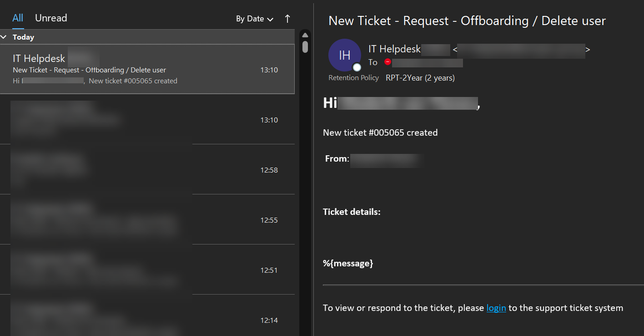Screen dimensions: 644x336
Task: Click the message list scrollbar up arrow
Action: [x=305, y=35]
